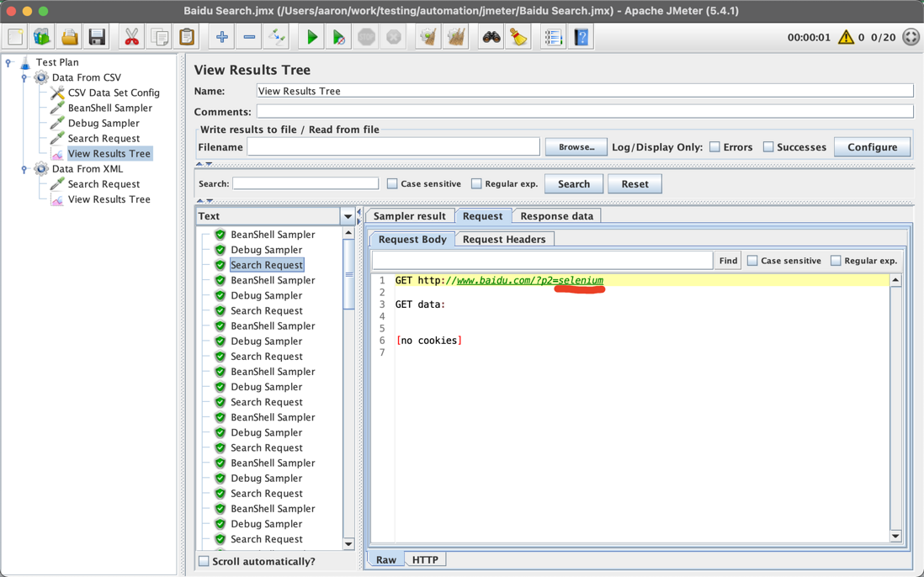The width and height of the screenshot is (924, 577).
Task: Click the Reset button
Action: 635,183
